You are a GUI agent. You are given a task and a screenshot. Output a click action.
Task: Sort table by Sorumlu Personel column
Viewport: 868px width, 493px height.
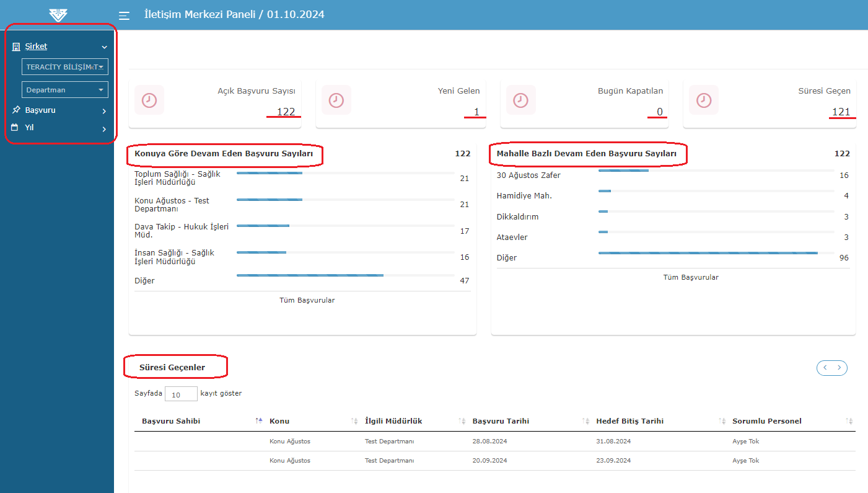click(x=766, y=421)
